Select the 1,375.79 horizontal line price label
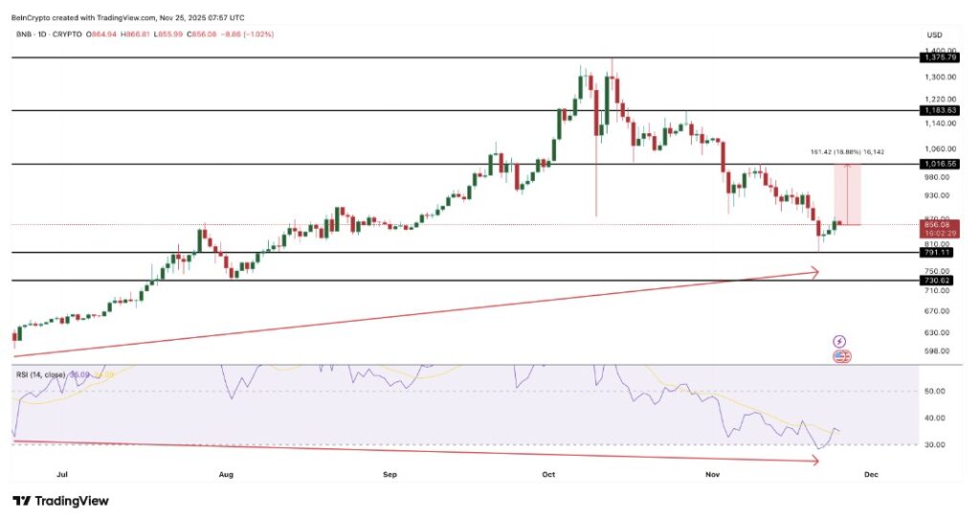 937,58
